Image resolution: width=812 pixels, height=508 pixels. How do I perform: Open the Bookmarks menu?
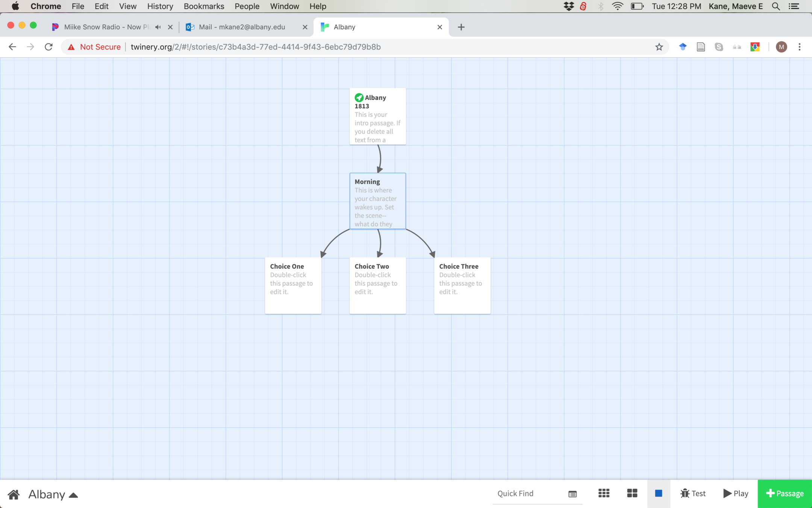(x=204, y=6)
